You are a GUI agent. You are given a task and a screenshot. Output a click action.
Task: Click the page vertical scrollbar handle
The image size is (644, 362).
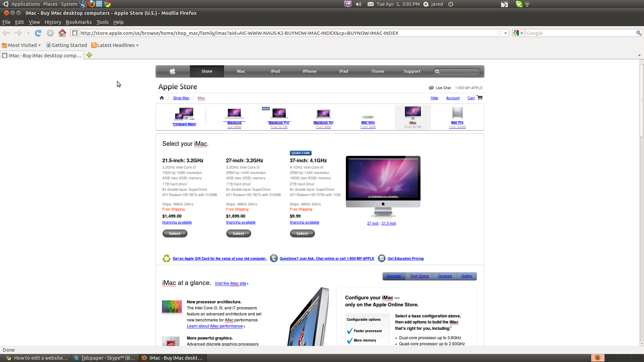point(641,100)
